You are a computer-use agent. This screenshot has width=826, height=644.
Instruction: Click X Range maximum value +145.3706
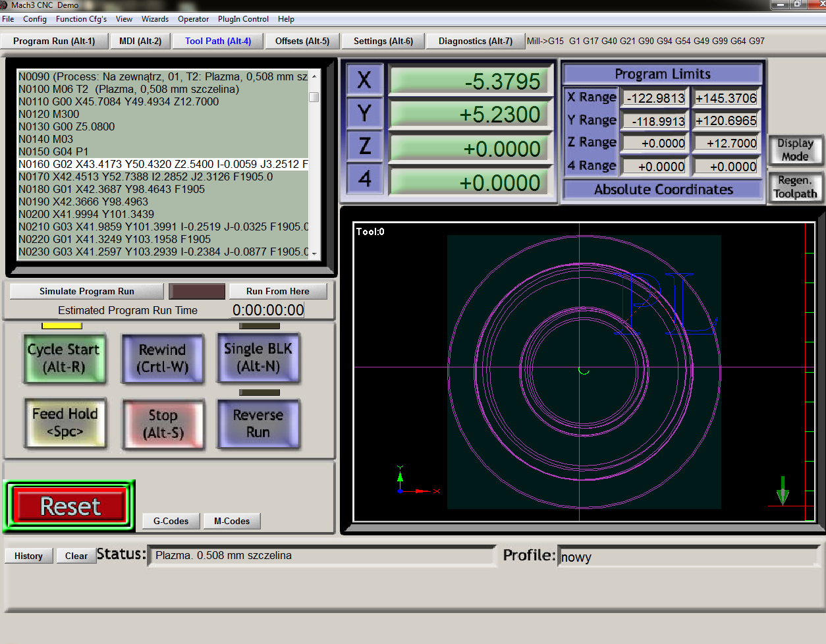pos(726,98)
